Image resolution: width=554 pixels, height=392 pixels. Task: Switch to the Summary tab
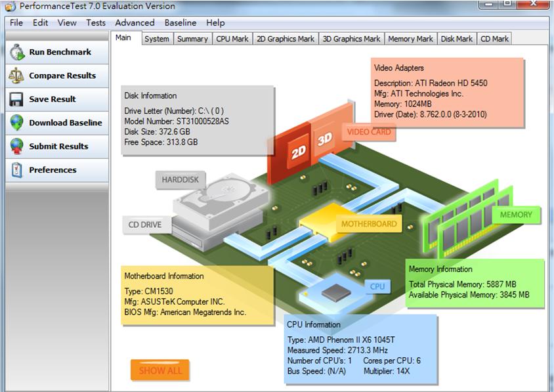(192, 39)
